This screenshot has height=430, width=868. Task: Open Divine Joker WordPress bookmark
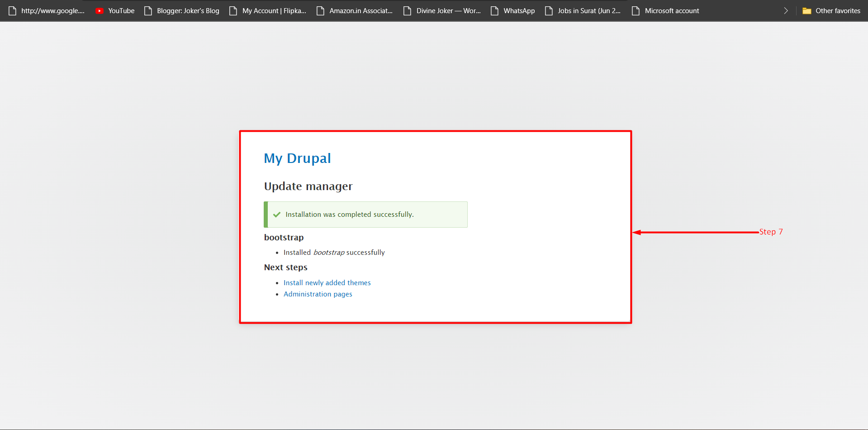click(442, 11)
